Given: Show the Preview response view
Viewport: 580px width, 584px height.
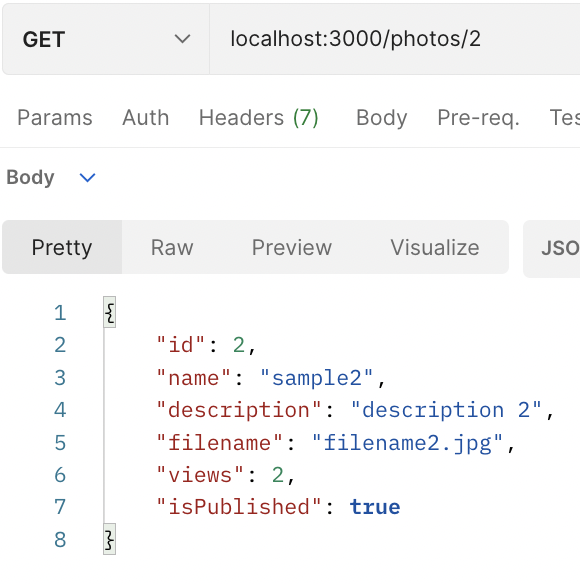Looking at the screenshot, I should point(292,247).
